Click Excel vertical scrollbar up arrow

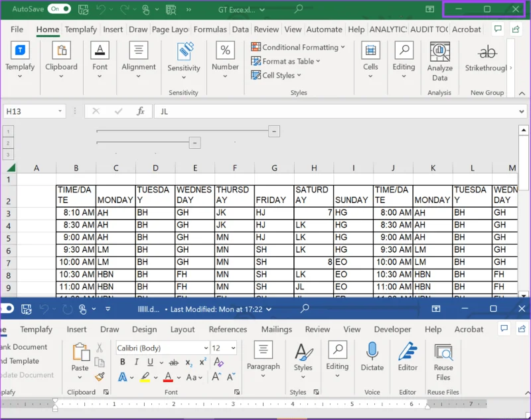click(524, 130)
